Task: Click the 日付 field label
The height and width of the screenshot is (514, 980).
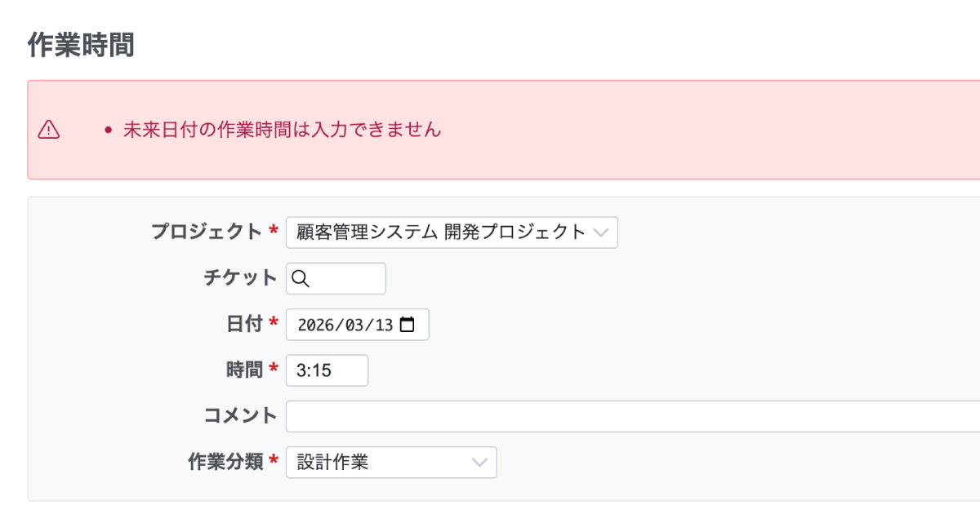Action: [x=243, y=324]
